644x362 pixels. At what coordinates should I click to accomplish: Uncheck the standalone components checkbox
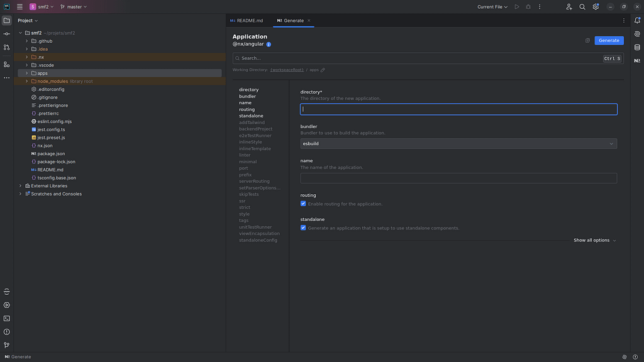point(303,228)
